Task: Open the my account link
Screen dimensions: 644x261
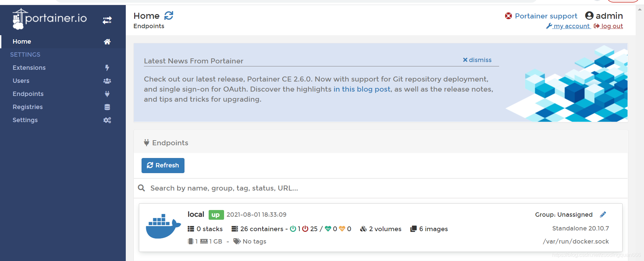Action: click(568, 26)
